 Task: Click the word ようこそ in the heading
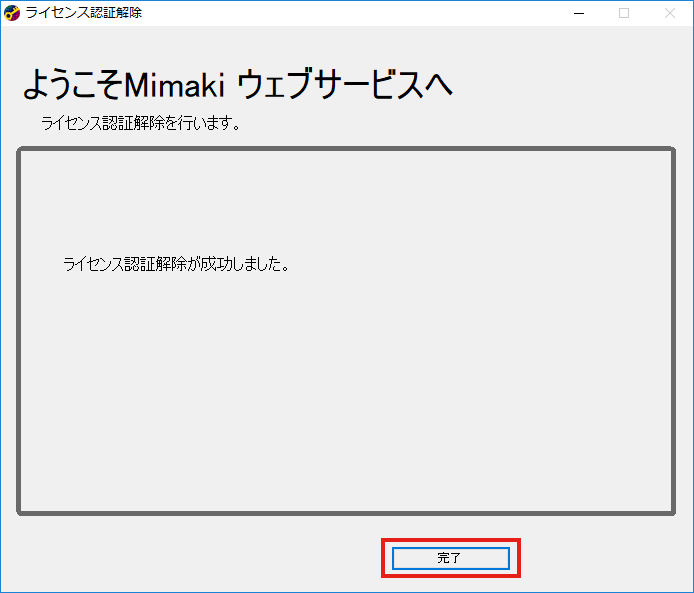72,86
